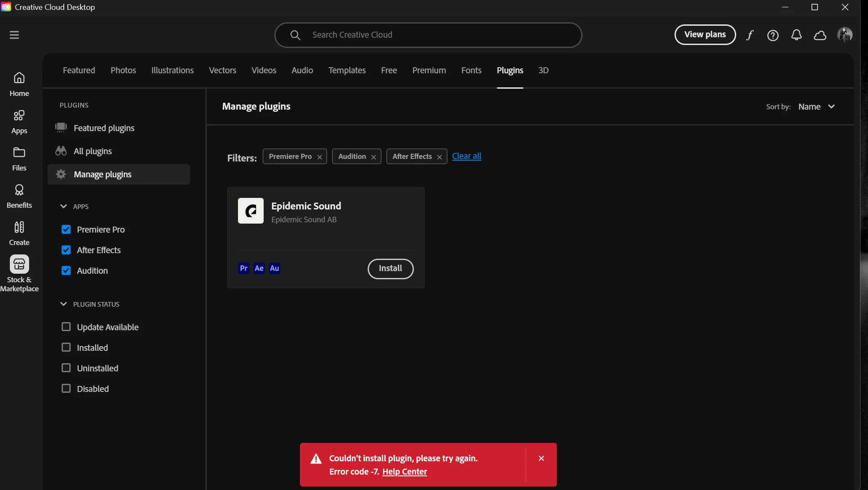Open notifications bell icon

tap(796, 35)
